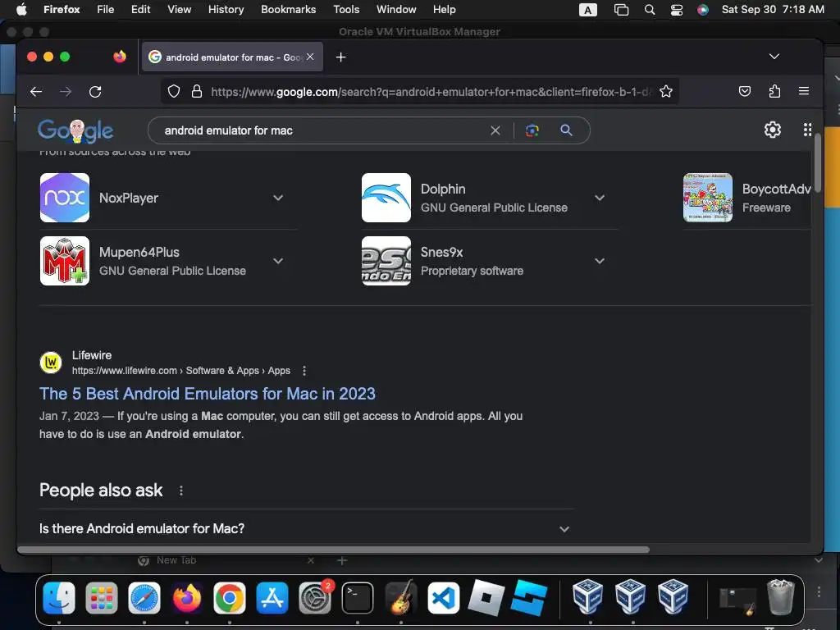Open options for People also ask
The width and height of the screenshot is (840, 630).
181,491
